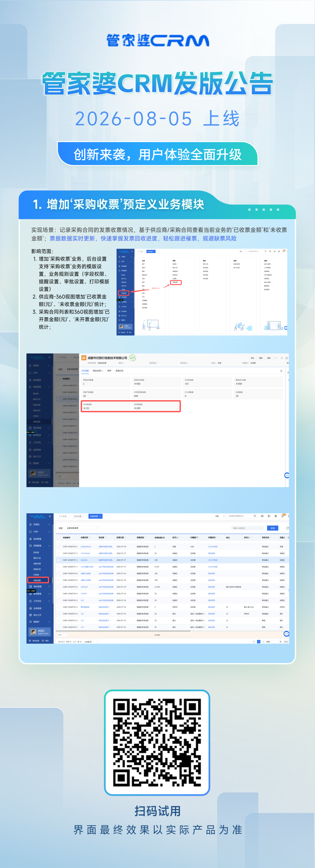Click notification bell icon in 采购收票 list screenshot
Image resolution: width=315 pixels, height=868 pixels.
(x=282, y=516)
